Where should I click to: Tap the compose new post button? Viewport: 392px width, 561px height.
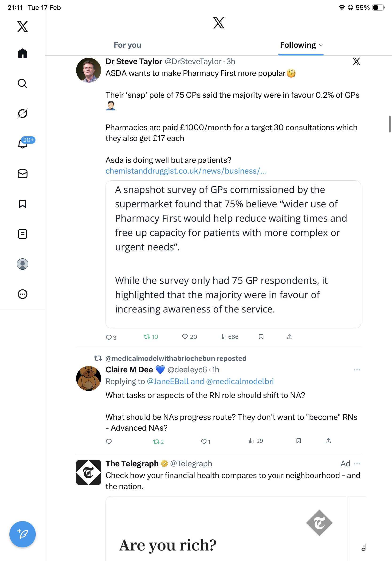[x=23, y=534]
